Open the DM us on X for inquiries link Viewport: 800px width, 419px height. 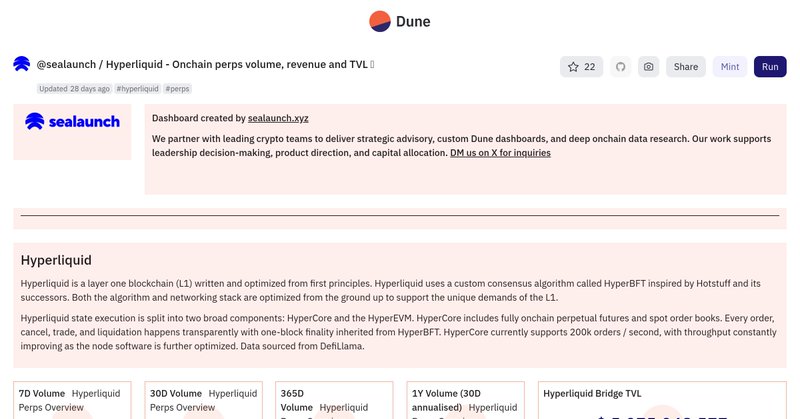point(500,153)
